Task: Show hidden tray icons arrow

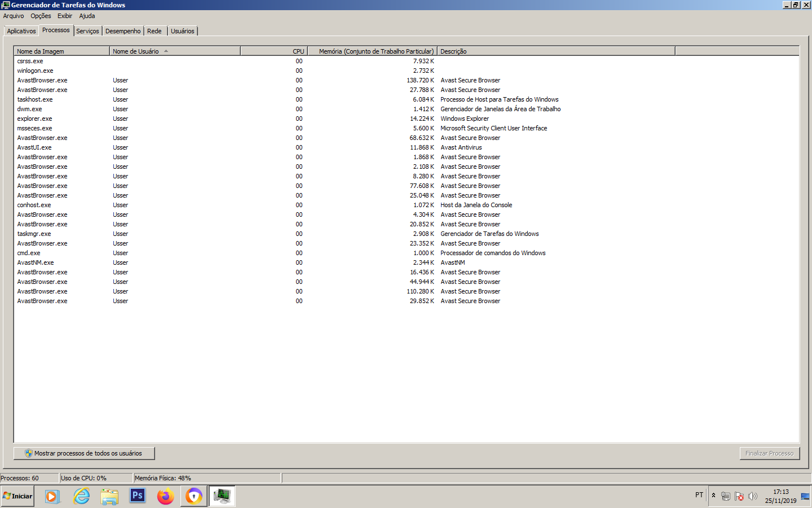Action: (713, 496)
